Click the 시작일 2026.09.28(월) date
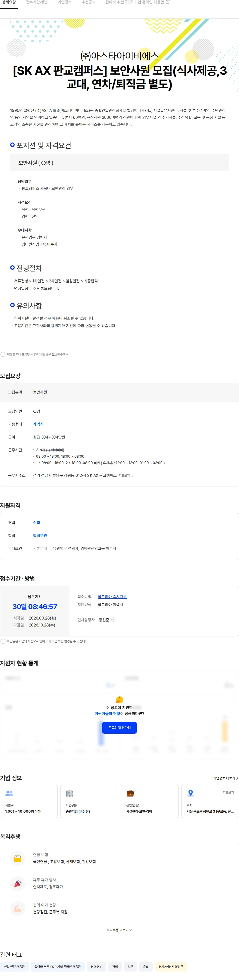 coord(42,618)
